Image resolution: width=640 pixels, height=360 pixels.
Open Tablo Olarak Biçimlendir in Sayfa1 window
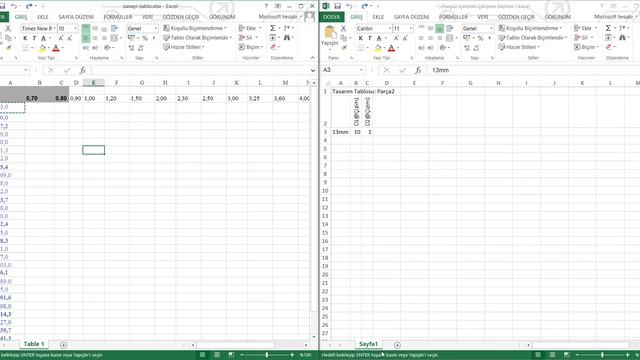tap(533, 38)
